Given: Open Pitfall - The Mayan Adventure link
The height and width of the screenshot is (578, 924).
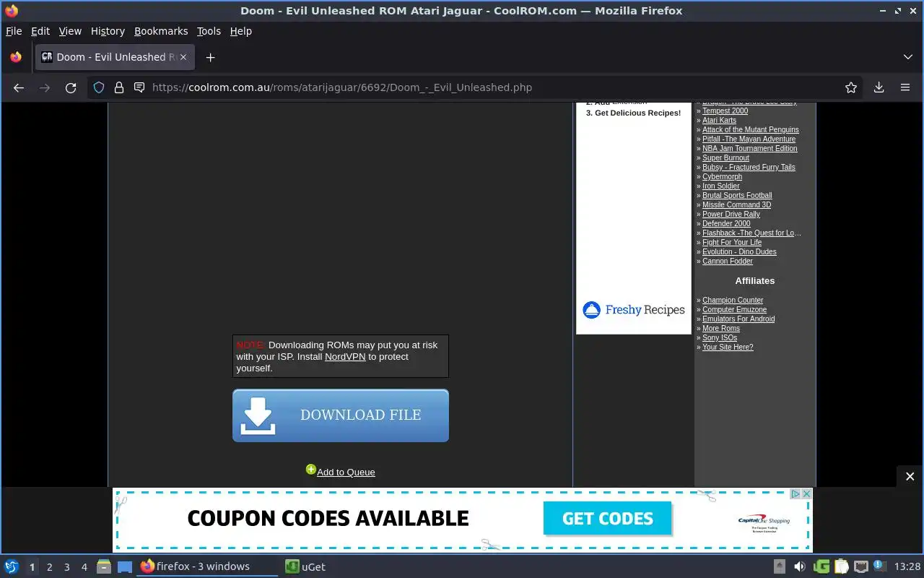Looking at the screenshot, I should coord(749,139).
